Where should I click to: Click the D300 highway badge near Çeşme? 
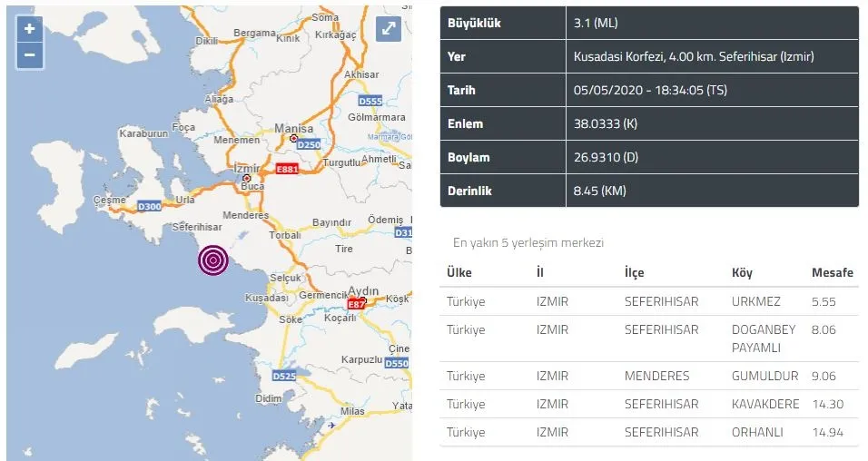[150, 206]
